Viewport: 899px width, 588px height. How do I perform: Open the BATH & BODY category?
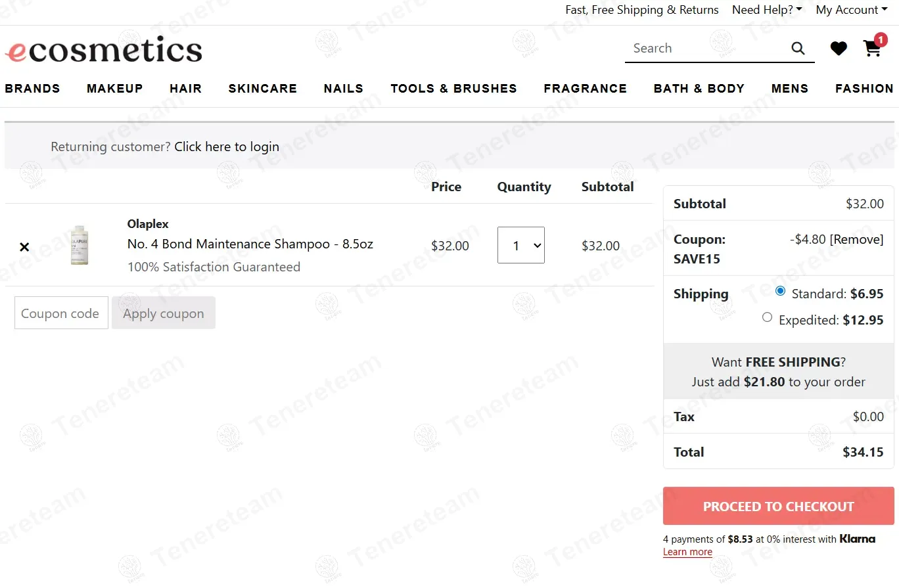(699, 88)
